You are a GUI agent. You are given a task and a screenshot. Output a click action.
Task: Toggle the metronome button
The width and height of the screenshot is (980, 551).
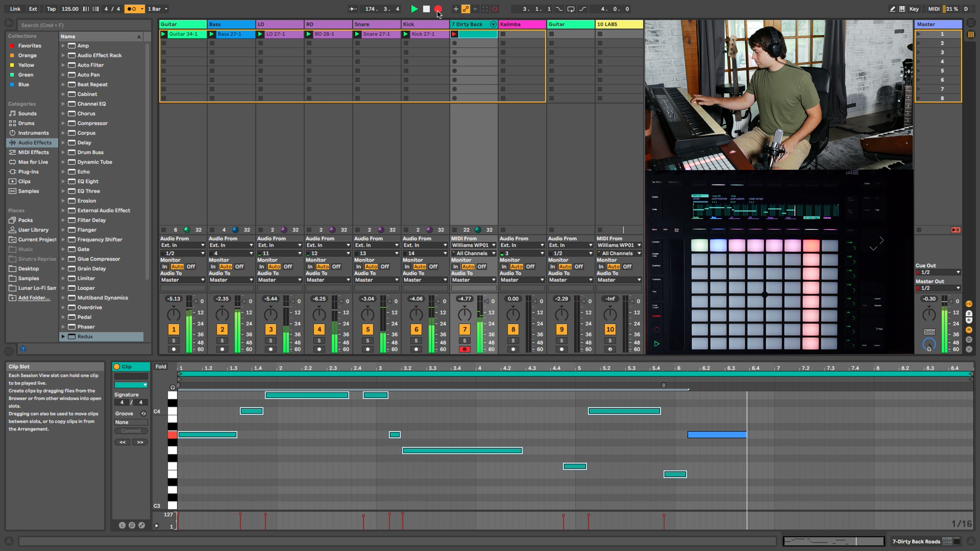(x=132, y=9)
